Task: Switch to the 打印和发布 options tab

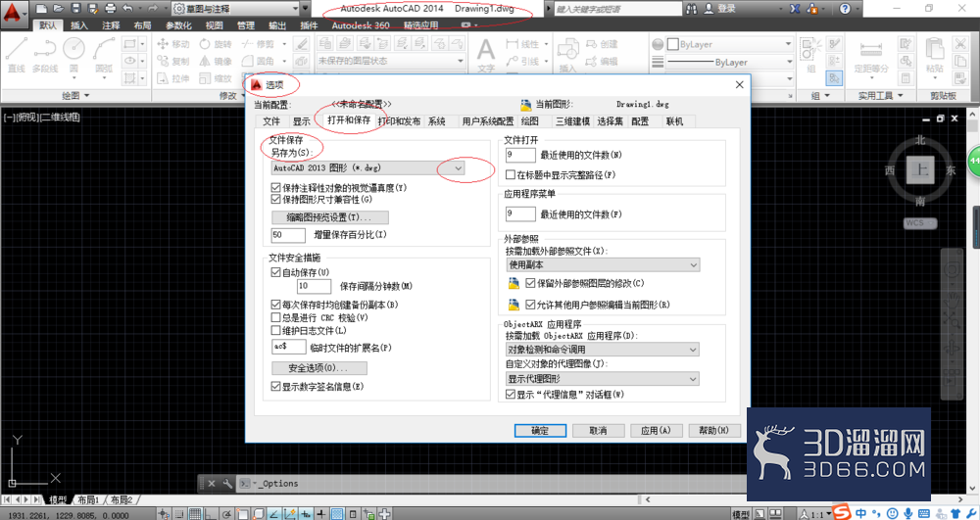Action: (400, 121)
